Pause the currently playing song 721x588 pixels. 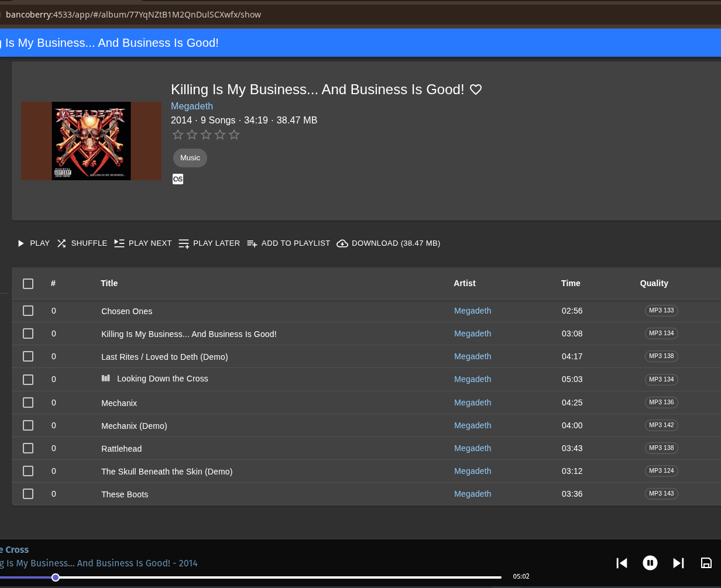650,563
